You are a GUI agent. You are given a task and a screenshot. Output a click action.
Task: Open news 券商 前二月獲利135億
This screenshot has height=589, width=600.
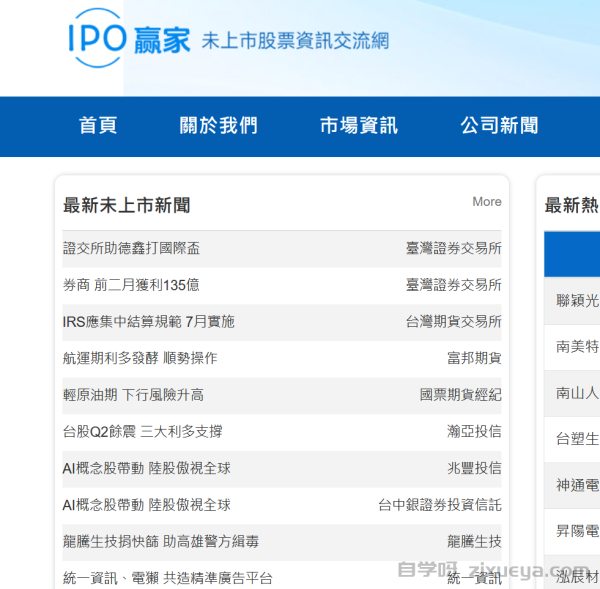131,285
